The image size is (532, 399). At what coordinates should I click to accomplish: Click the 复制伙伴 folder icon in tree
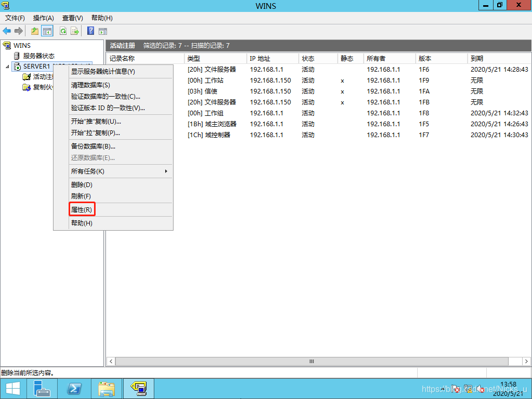26,87
